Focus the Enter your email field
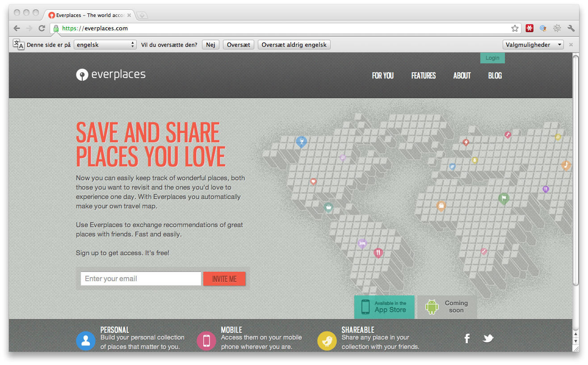Image resolution: width=588 pixels, height=365 pixels. click(141, 279)
